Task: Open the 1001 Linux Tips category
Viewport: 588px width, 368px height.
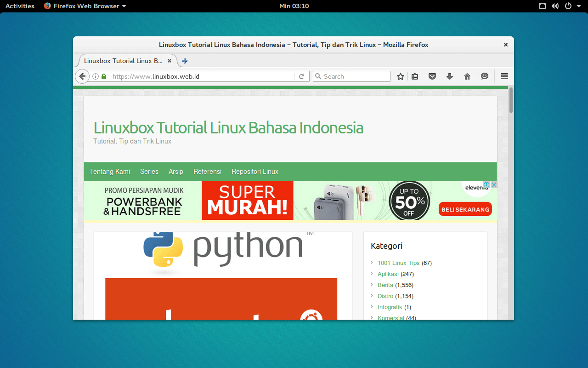Action: click(399, 263)
